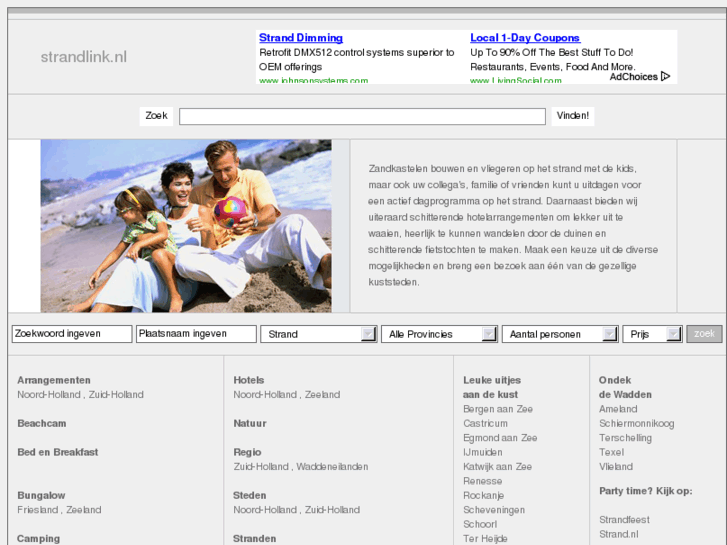This screenshot has height=545, width=727.
Task: Open Noord-Holland under Steden
Action: (x=265, y=509)
